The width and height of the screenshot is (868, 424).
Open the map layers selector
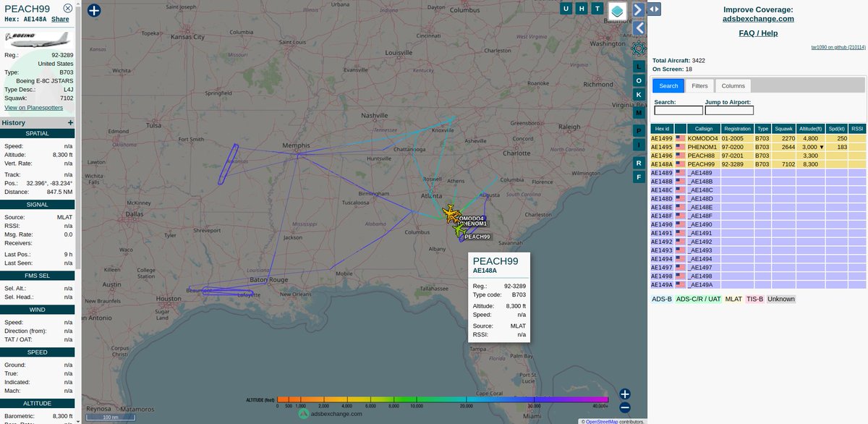pyautogui.click(x=617, y=11)
